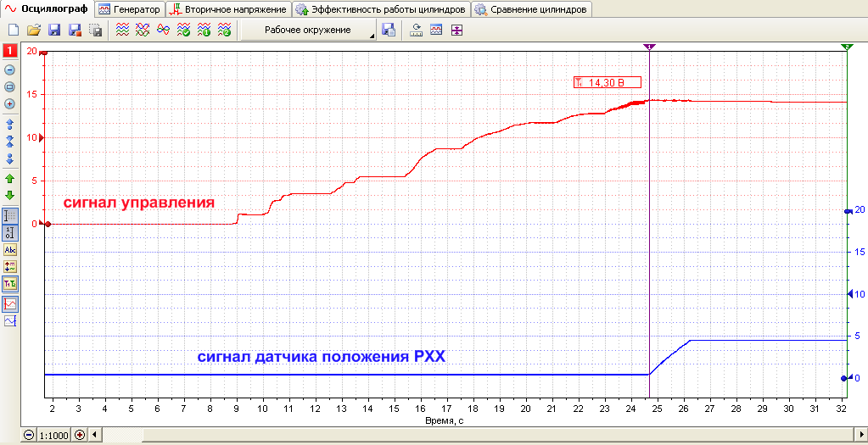Click the red zero-level marker on axis
The image size is (868, 445).
coord(48,224)
